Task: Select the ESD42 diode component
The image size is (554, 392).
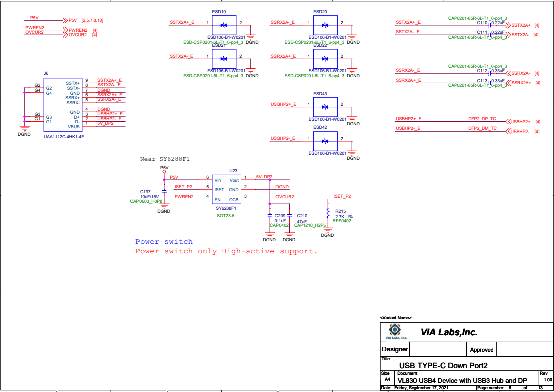Action: tap(325, 141)
